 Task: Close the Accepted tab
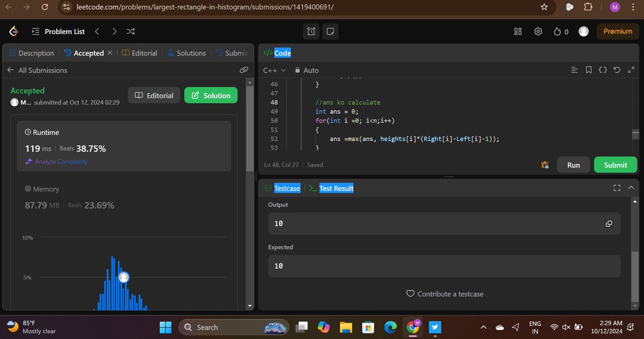[110, 53]
